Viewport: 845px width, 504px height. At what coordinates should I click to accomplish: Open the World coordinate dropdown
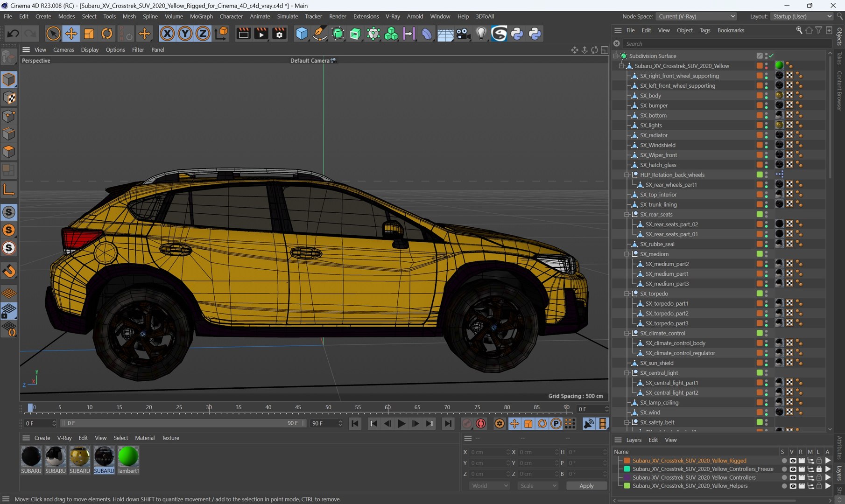coord(489,486)
